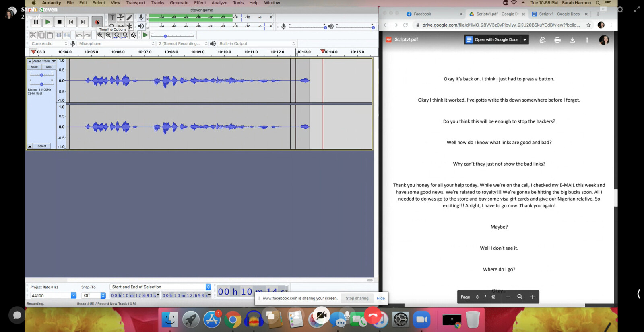Silence the audio selection

tap(67, 35)
